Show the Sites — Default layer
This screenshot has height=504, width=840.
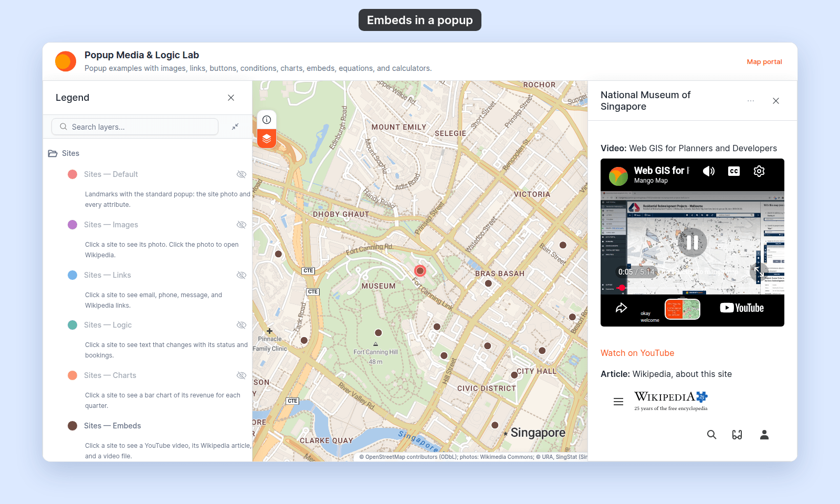coord(241,174)
